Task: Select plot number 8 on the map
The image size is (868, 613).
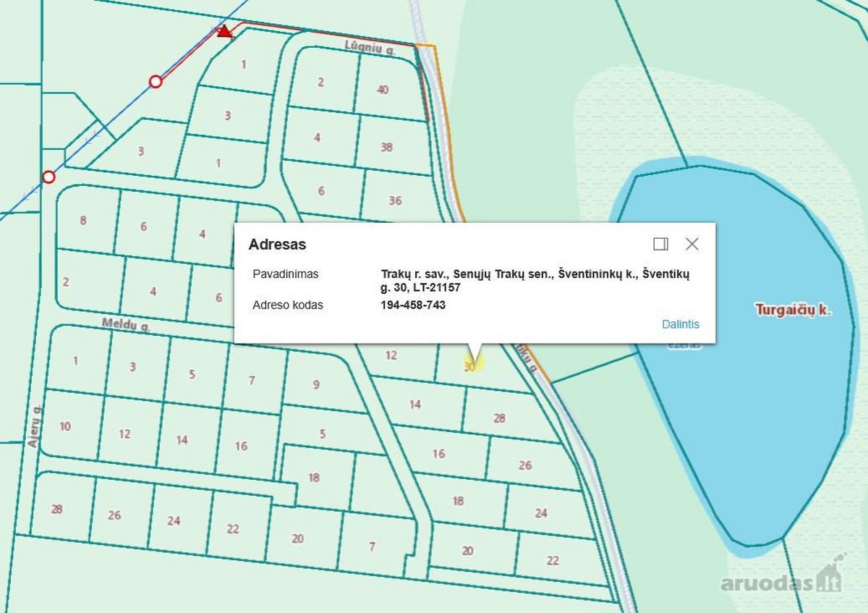Action: click(x=83, y=220)
